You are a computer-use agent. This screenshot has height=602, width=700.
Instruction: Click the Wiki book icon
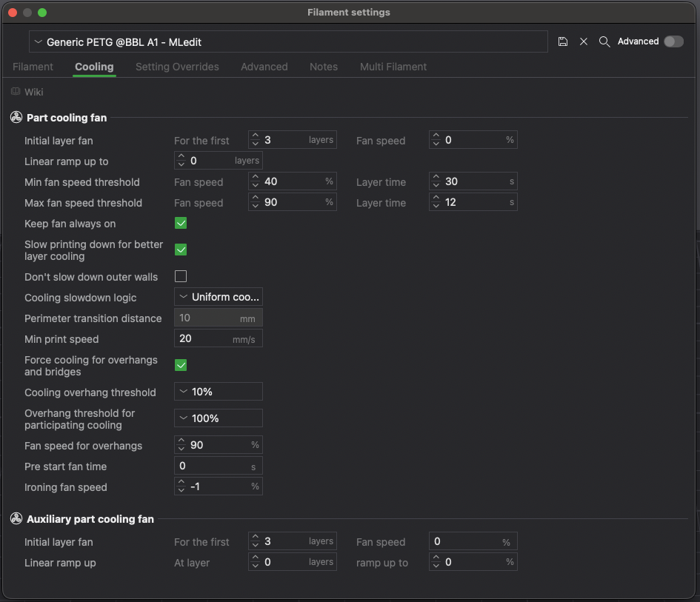[x=16, y=92]
